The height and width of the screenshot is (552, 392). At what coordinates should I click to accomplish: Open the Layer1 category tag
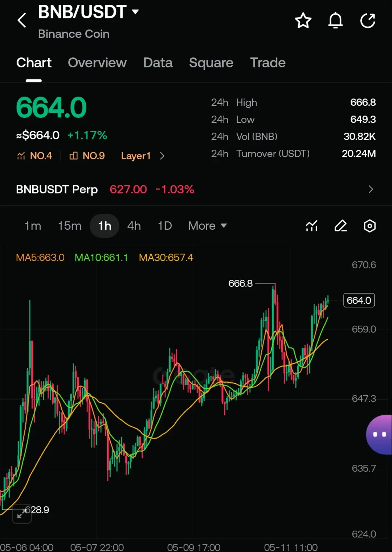(x=136, y=156)
